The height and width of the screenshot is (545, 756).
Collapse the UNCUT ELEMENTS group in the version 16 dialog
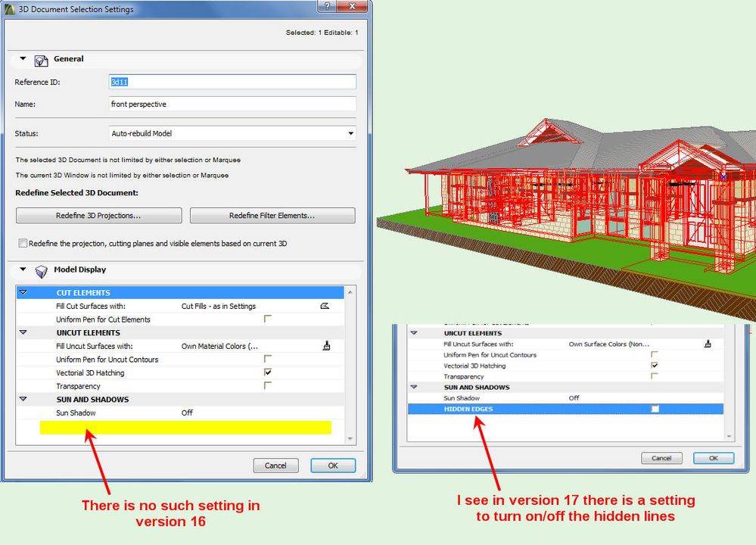coord(23,332)
